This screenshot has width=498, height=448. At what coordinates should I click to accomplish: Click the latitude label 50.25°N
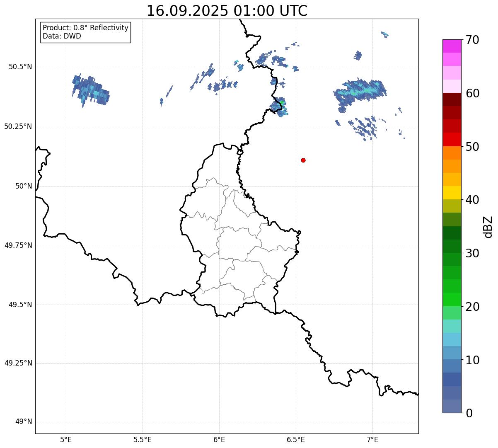click(x=18, y=126)
